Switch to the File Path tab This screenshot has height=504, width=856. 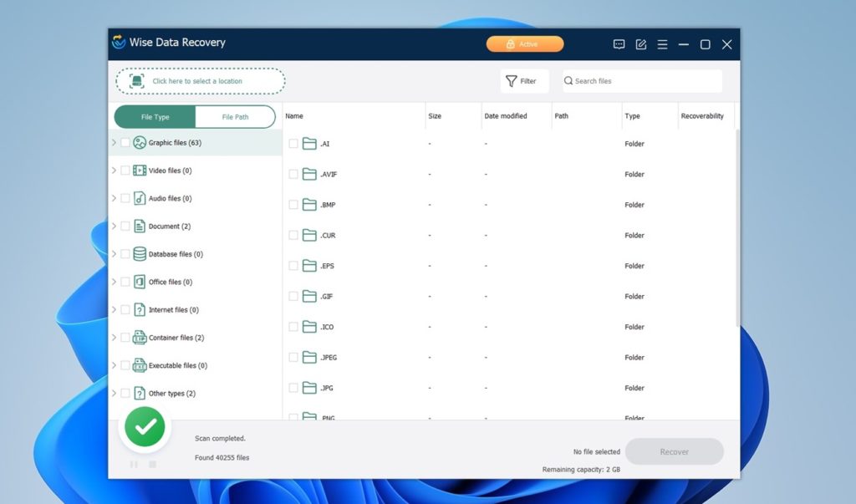pos(235,117)
